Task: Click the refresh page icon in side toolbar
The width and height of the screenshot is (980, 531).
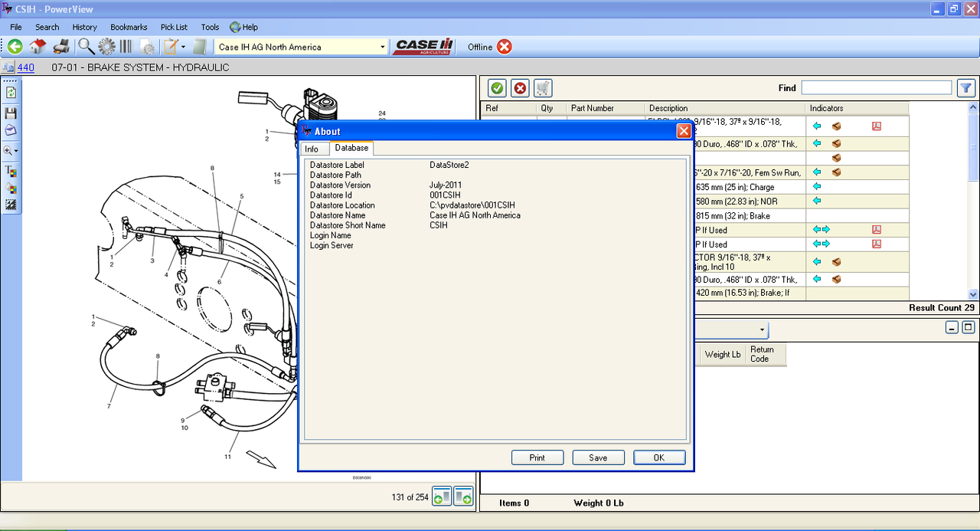Action: [x=11, y=93]
